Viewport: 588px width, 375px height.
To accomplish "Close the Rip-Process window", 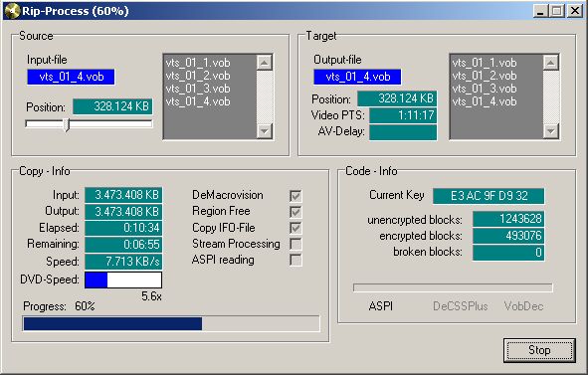I will pyautogui.click(x=574, y=11).
